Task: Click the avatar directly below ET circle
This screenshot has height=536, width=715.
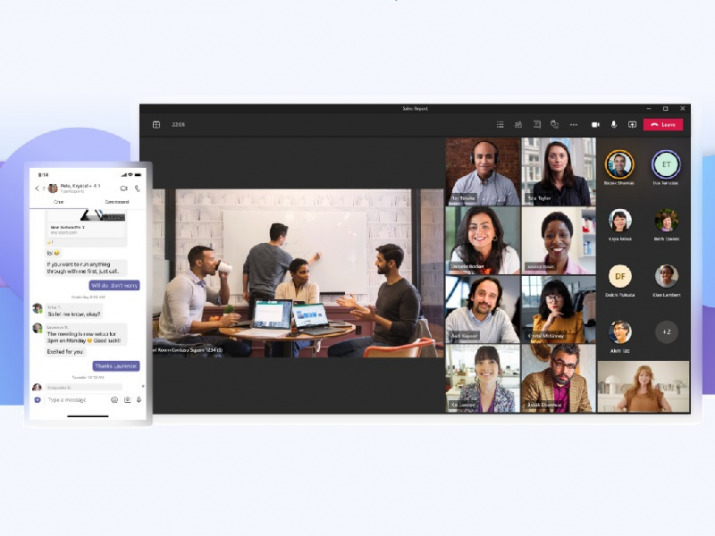Action: (x=667, y=221)
